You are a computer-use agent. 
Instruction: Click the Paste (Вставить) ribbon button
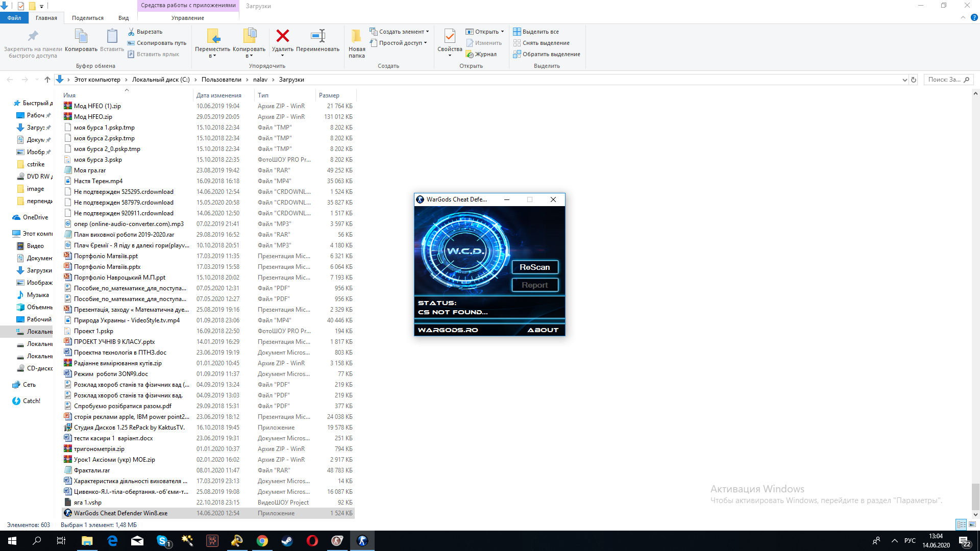(112, 40)
